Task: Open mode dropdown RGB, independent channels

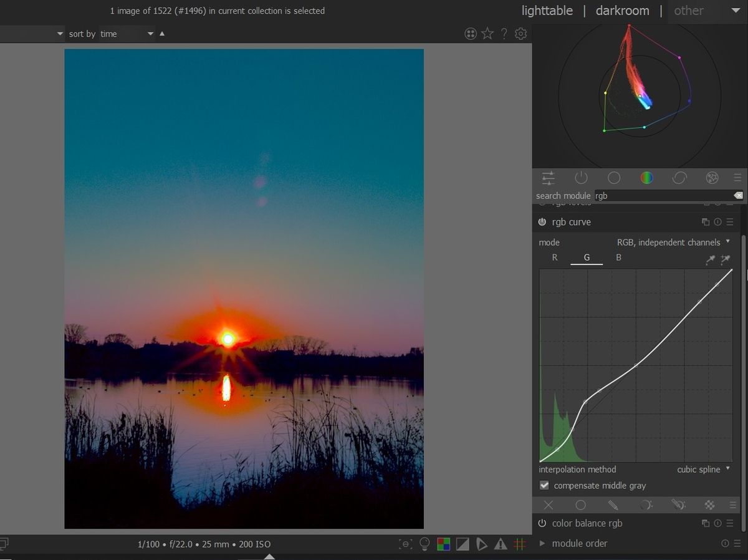Action: pos(673,242)
